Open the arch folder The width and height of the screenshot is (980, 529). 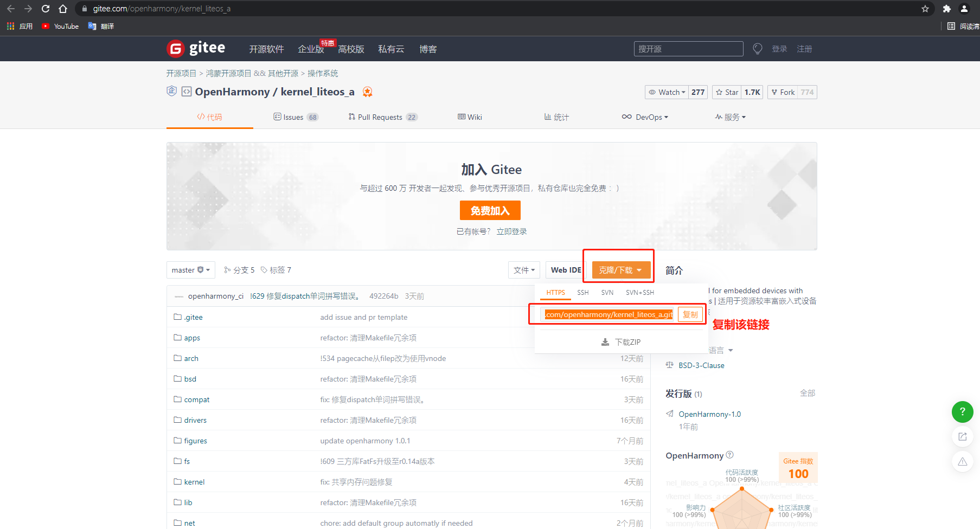pyautogui.click(x=191, y=358)
